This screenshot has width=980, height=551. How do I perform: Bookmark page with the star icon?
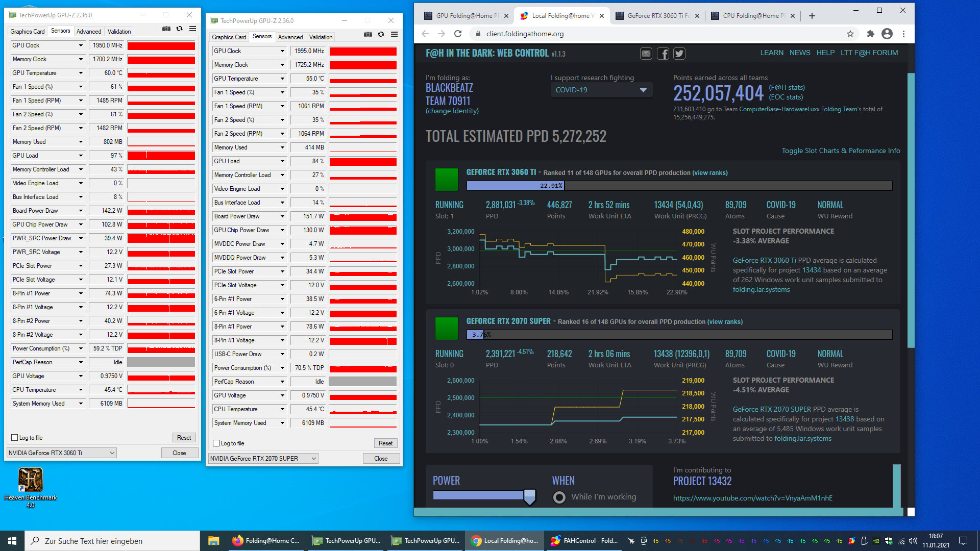point(850,34)
